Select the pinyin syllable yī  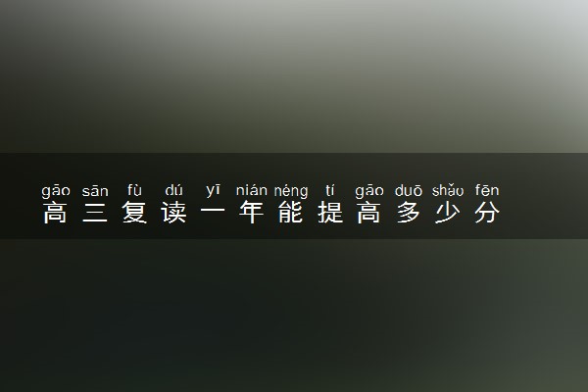213,191
